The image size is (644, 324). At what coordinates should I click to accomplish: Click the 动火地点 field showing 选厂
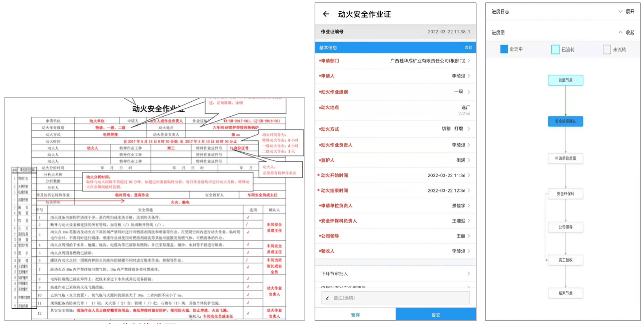[396, 110]
